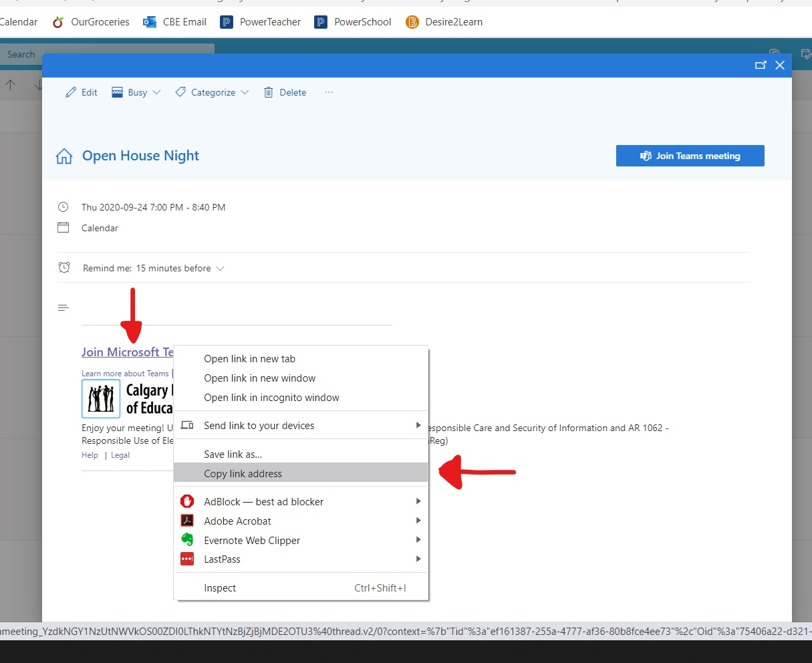Pop out the event into new window

[x=761, y=65]
